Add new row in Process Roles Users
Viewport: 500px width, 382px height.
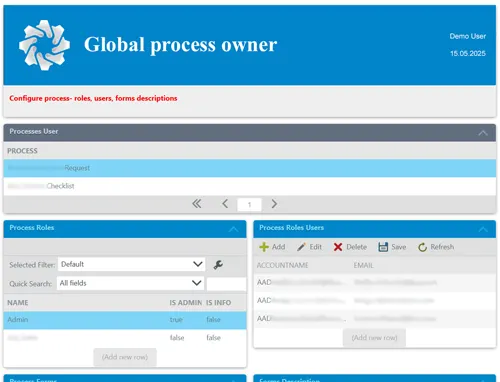click(x=374, y=338)
